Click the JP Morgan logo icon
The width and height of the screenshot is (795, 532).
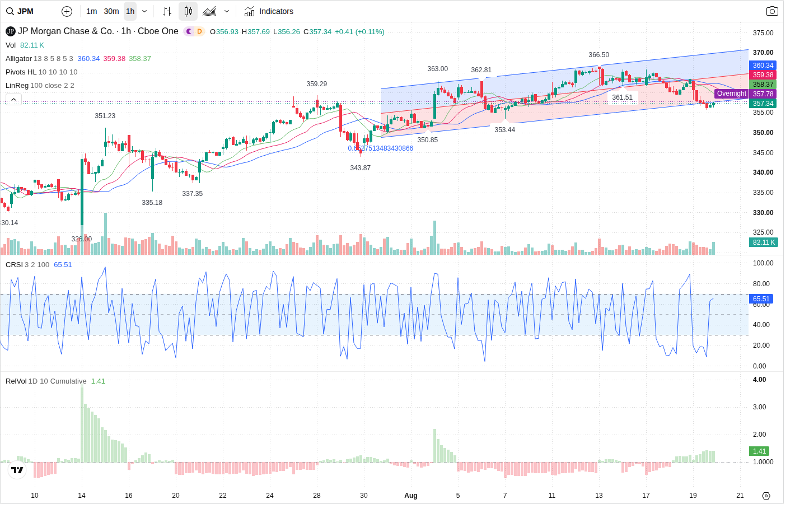click(11, 31)
